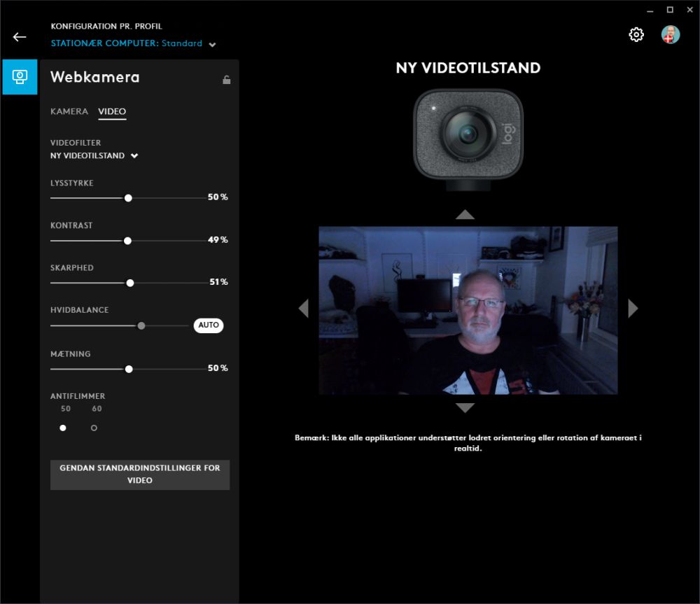Minimize the window
Image resolution: width=700 pixels, height=604 pixels.
click(650, 10)
